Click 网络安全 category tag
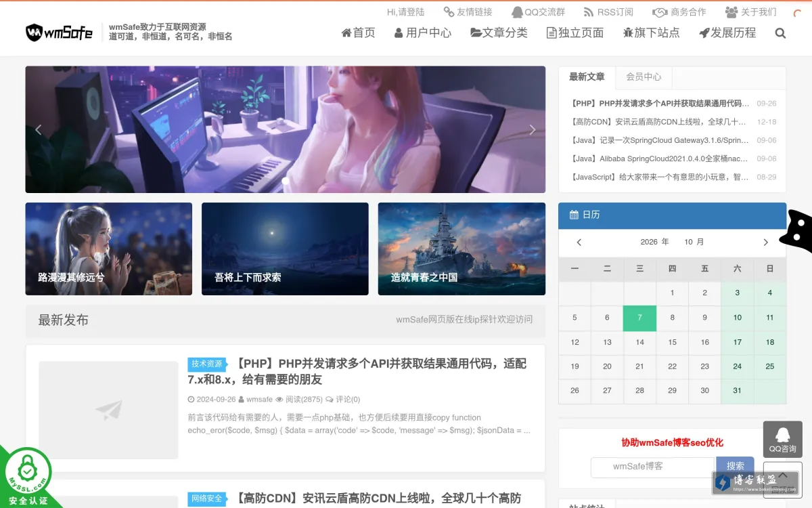The image size is (812, 508). [x=206, y=499]
